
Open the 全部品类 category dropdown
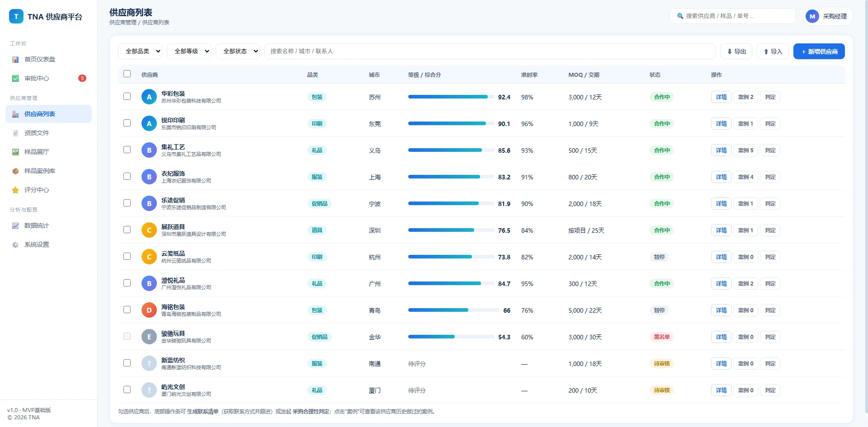pyautogui.click(x=140, y=51)
